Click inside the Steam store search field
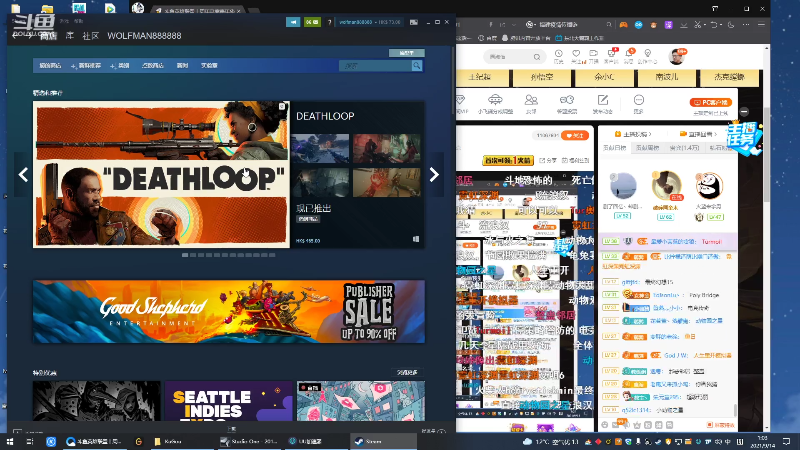This screenshot has width=800, height=450. 375,66
